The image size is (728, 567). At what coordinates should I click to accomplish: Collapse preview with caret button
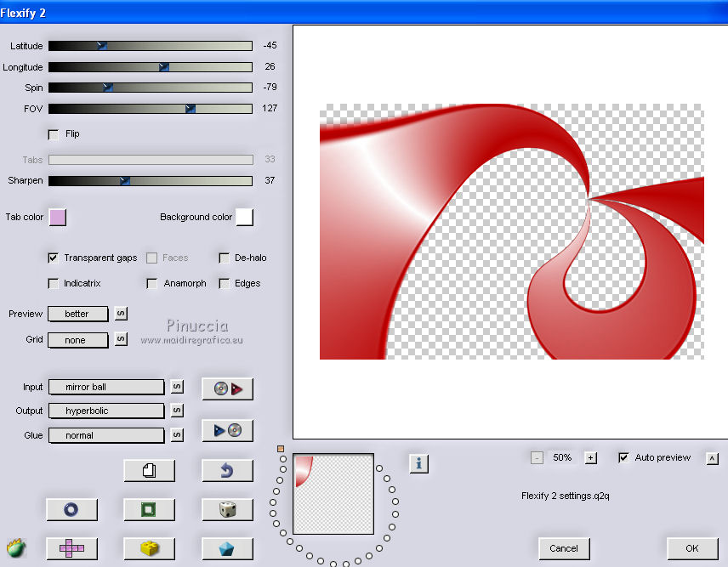click(712, 458)
